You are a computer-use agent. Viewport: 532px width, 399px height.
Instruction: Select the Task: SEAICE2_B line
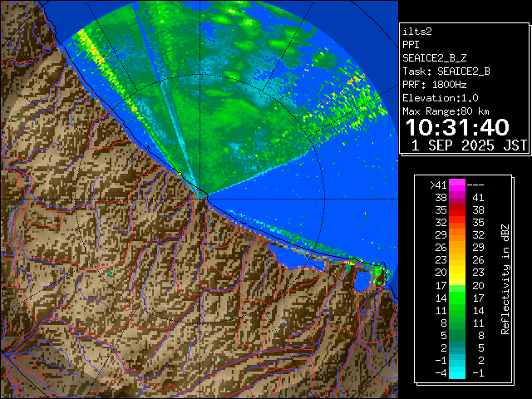tap(446, 71)
